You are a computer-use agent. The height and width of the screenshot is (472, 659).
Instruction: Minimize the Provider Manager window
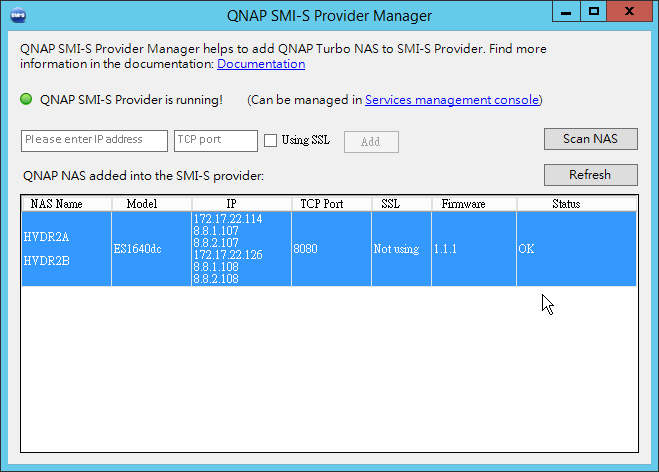pos(566,12)
